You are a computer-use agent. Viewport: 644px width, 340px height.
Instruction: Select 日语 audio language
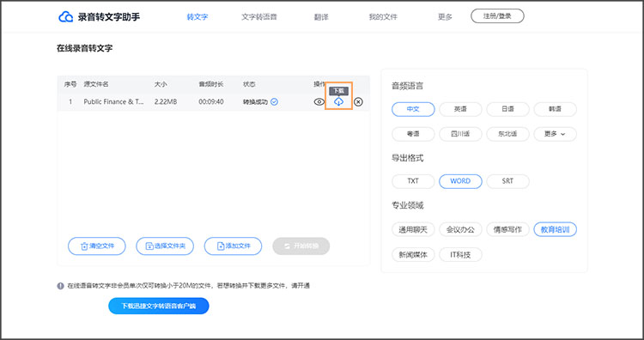click(x=507, y=110)
